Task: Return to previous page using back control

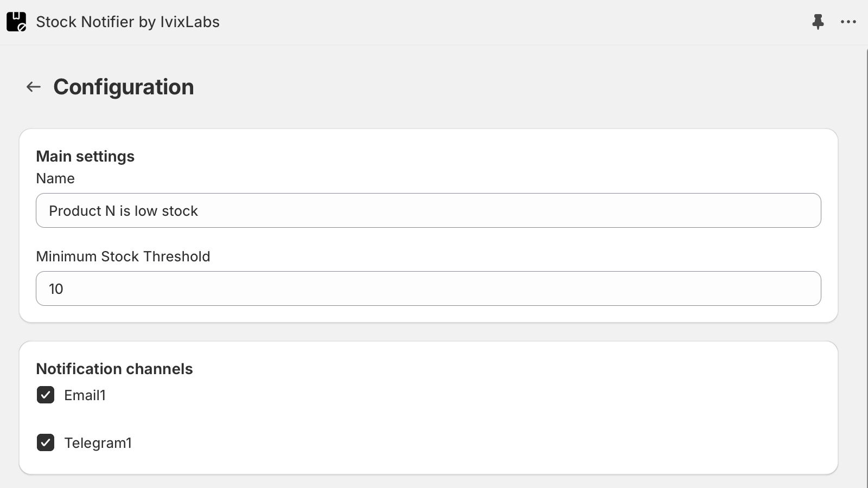Action: click(34, 86)
